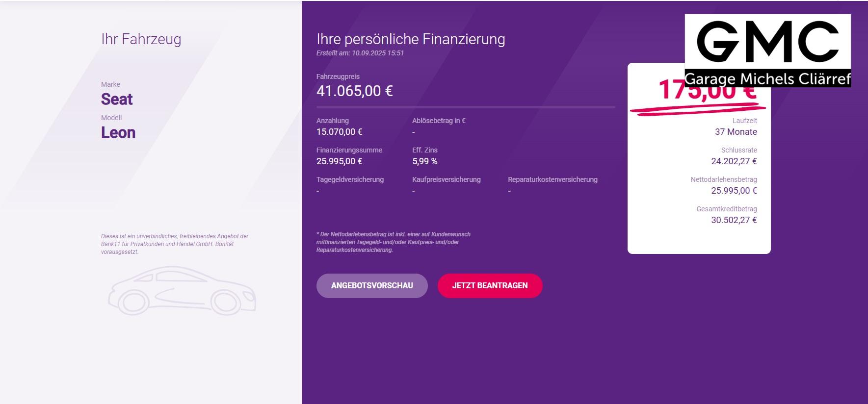Click the purple divider bar under Fahrzeugpreis
The width and height of the screenshot is (868, 404).
click(x=466, y=107)
